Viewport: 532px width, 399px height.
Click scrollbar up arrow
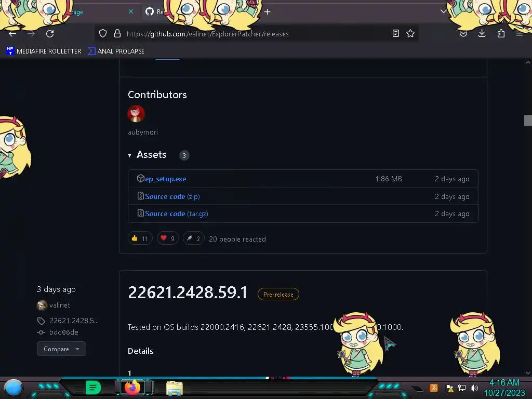528,63
